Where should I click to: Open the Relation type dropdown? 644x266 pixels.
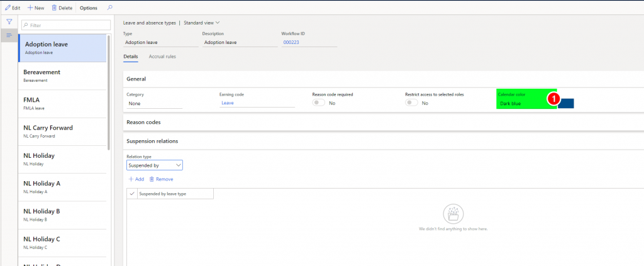[x=155, y=165]
